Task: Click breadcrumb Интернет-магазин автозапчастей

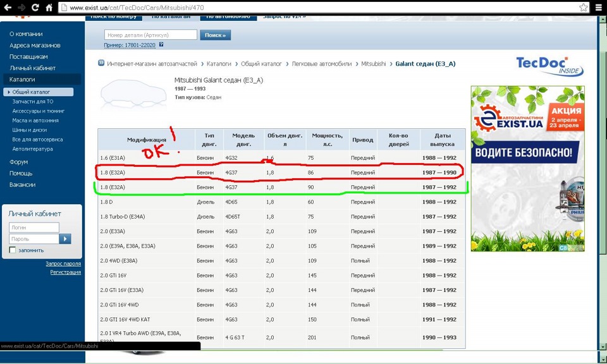Action: [x=152, y=63]
